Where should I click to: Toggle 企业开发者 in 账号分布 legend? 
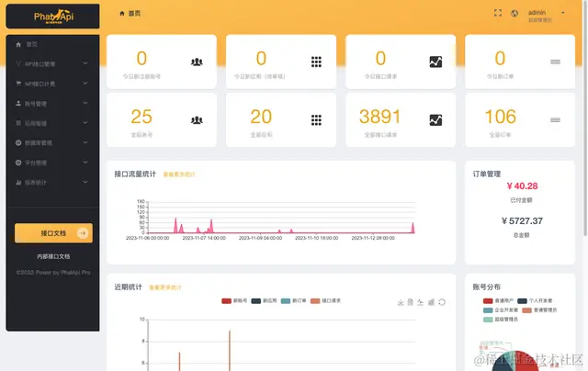pyautogui.click(x=500, y=309)
